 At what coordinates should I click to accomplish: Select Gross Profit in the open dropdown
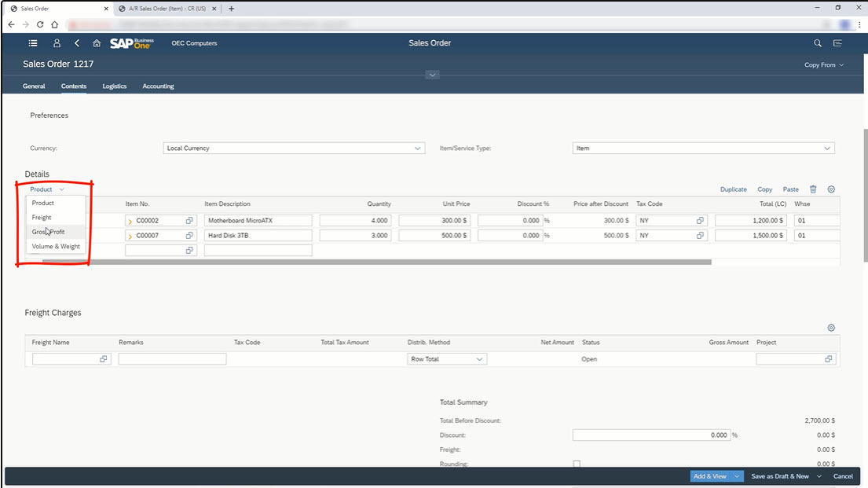coord(49,232)
